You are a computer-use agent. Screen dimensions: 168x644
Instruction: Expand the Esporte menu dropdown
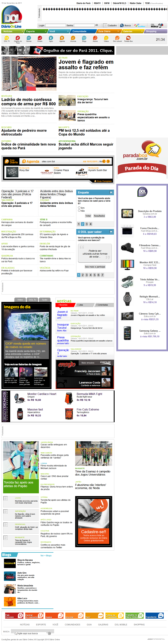coord(45,31)
